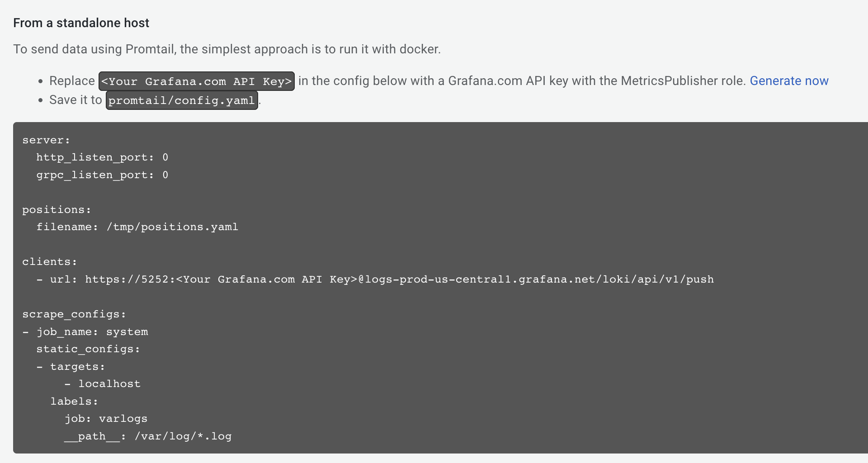Click the inline "<Your Grafana.com API Key>" code badge

[197, 81]
